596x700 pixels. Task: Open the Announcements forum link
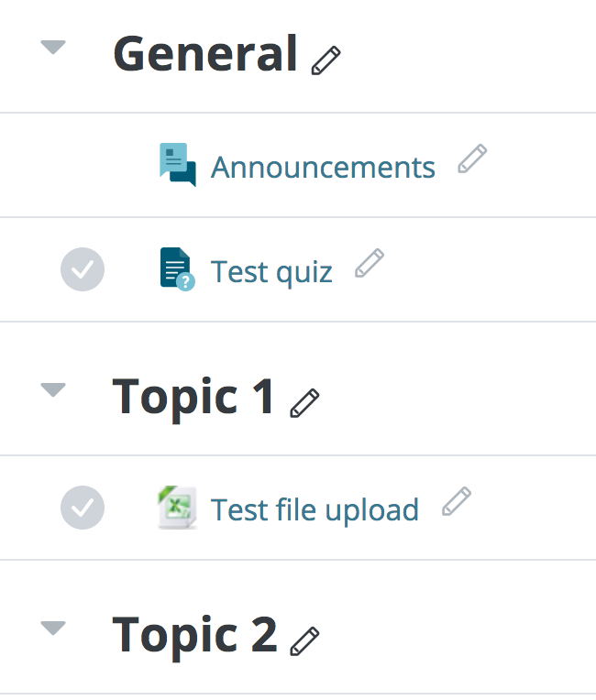pos(323,168)
